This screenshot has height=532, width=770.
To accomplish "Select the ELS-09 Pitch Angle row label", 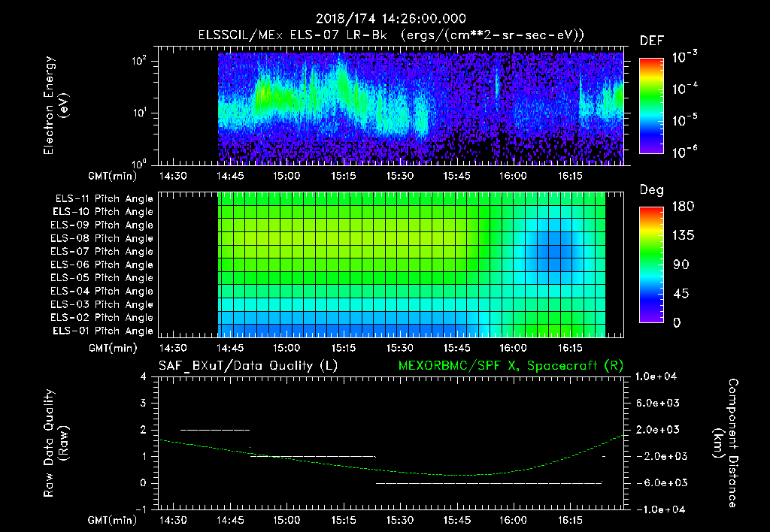I will tap(102, 225).
